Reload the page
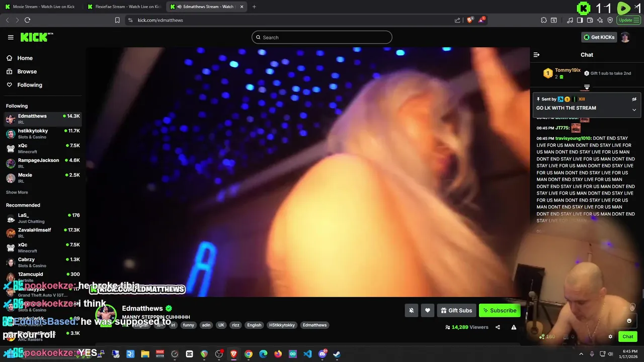This screenshot has width=644, height=362. 27,20
